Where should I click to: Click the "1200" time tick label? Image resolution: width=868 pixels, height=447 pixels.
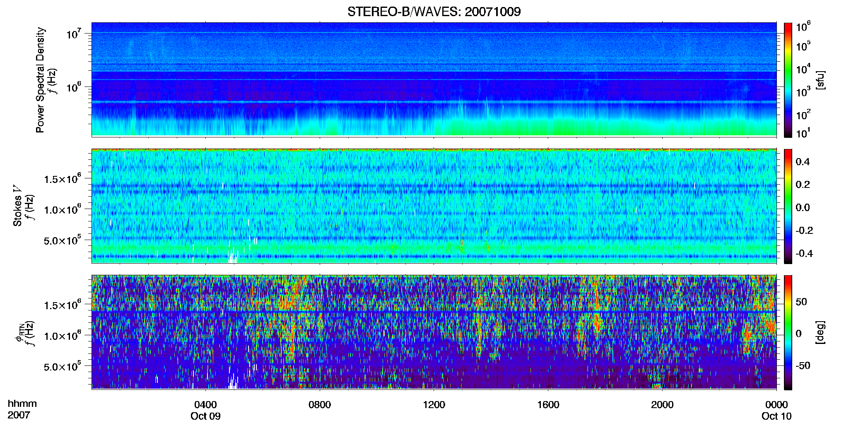coord(434,405)
